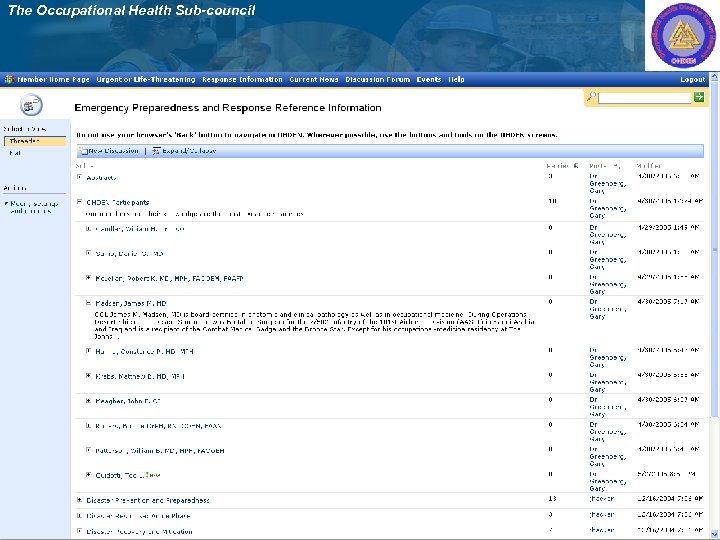The width and height of the screenshot is (720, 540).
Task: Open Discussion Forum menu item
Action: point(377,79)
